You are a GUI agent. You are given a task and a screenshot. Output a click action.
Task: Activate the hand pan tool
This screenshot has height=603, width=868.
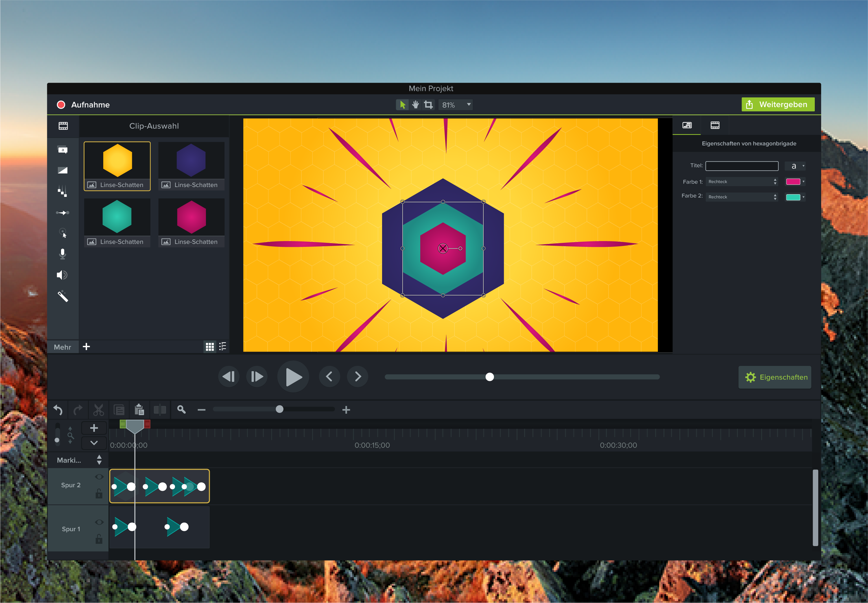[x=415, y=105]
